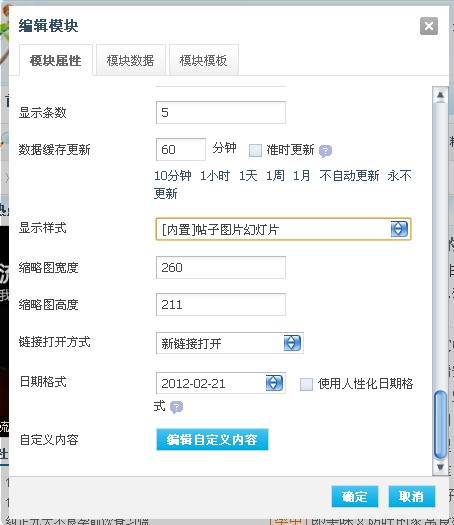Click the 编辑自定义内容 button
The width and height of the screenshot is (454, 525).
coord(212,439)
